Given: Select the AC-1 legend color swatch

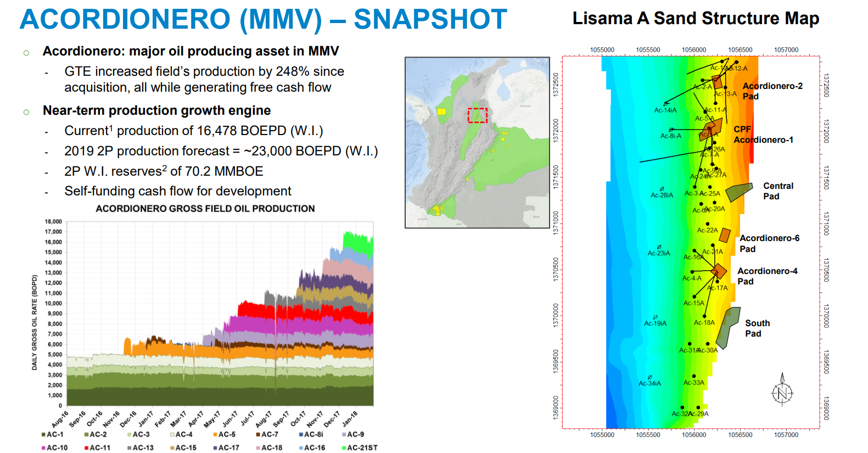Looking at the screenshot, I should pos(43,434).
